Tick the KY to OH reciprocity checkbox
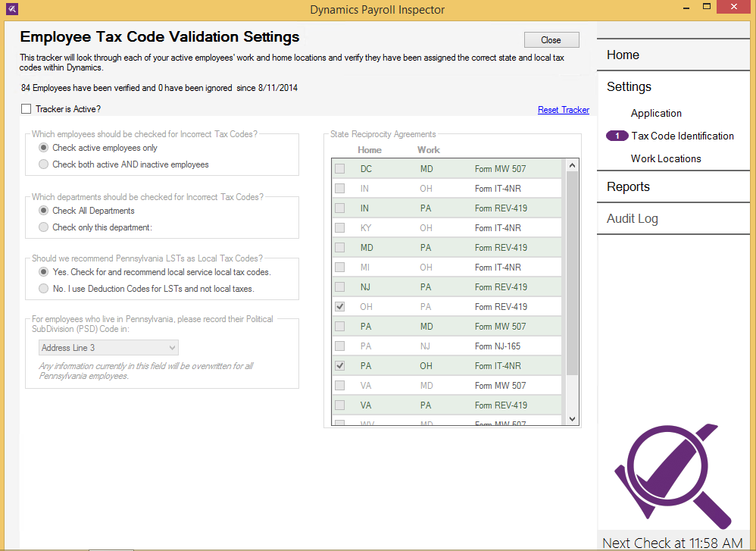The image size is (756, 551). pos(340,227)
